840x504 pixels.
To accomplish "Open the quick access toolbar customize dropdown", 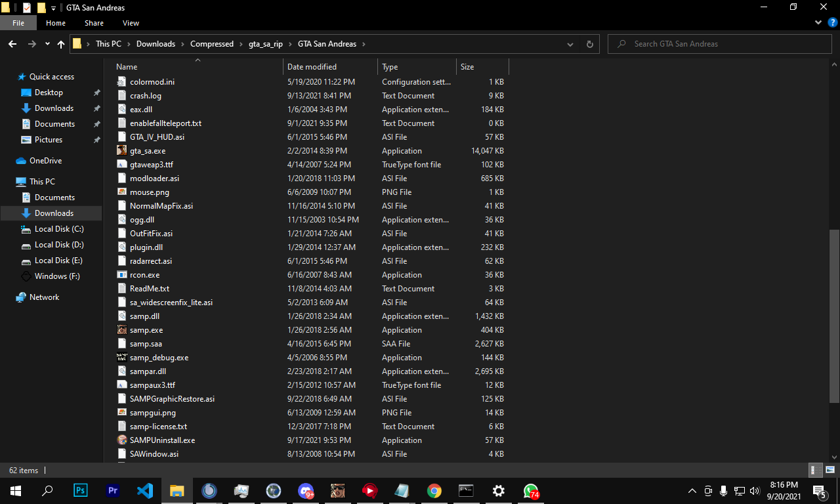I will point(53,8).
